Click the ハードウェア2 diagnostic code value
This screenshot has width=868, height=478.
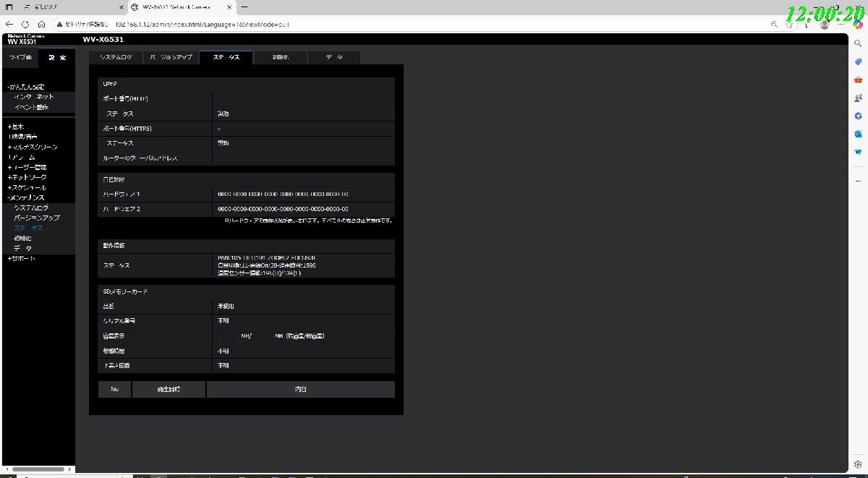[x=284, y=209]
